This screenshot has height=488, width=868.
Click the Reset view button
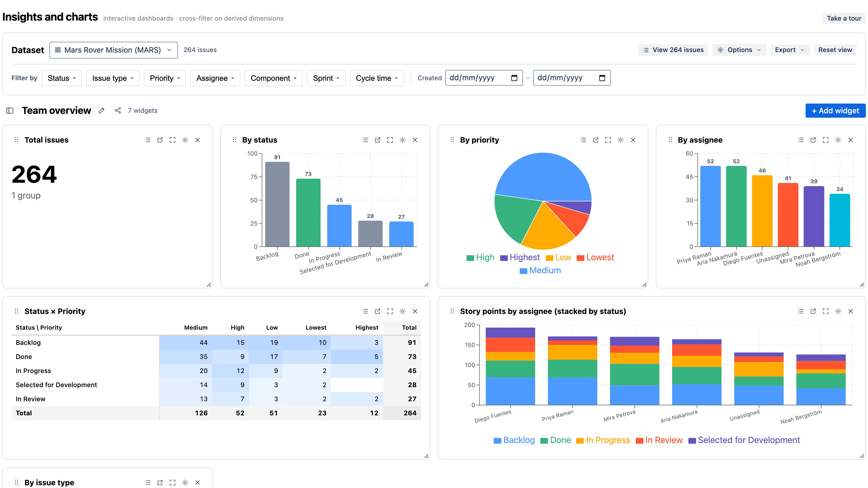[835, 50]
